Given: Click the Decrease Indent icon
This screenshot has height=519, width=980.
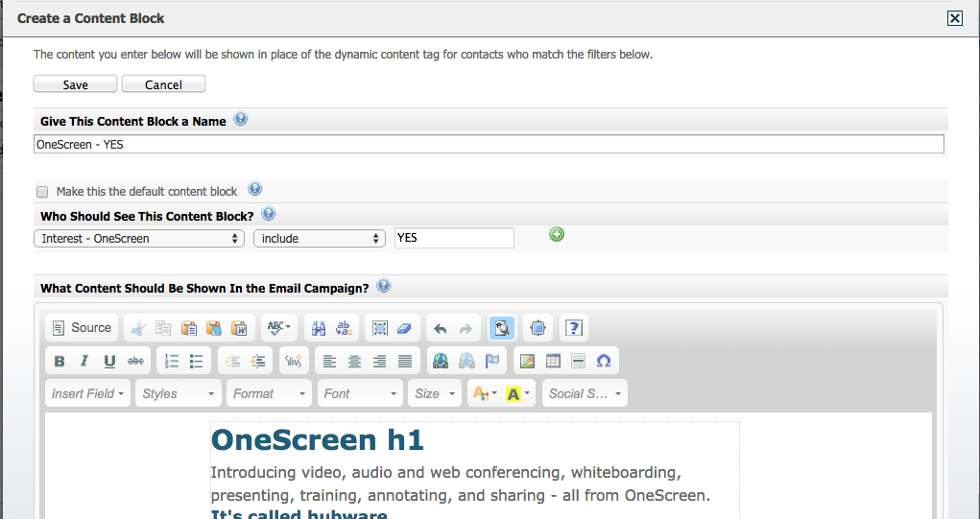Looking at the screenshot, I should coord(232,361).
